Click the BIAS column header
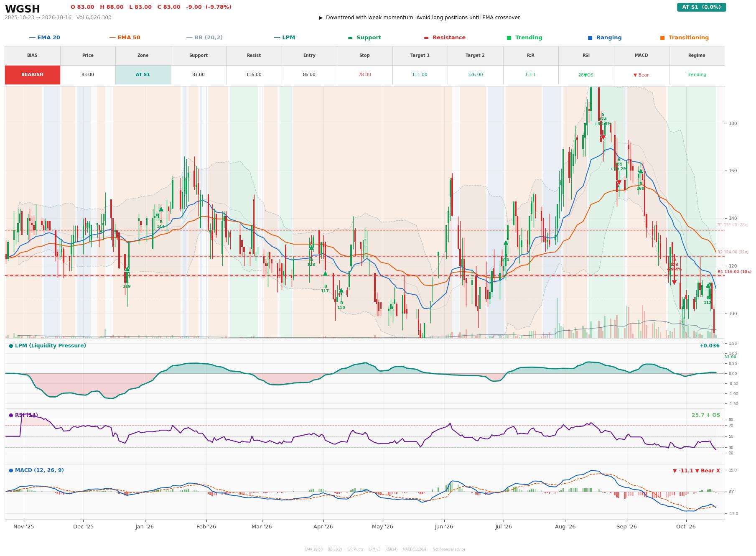 click(x=33, y=56)
